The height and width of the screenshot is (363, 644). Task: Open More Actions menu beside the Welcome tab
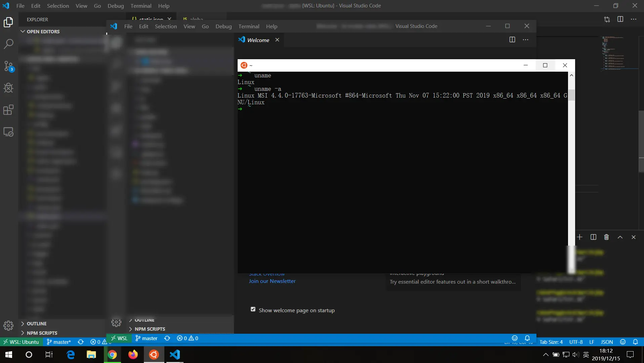[x=526, y=40]
